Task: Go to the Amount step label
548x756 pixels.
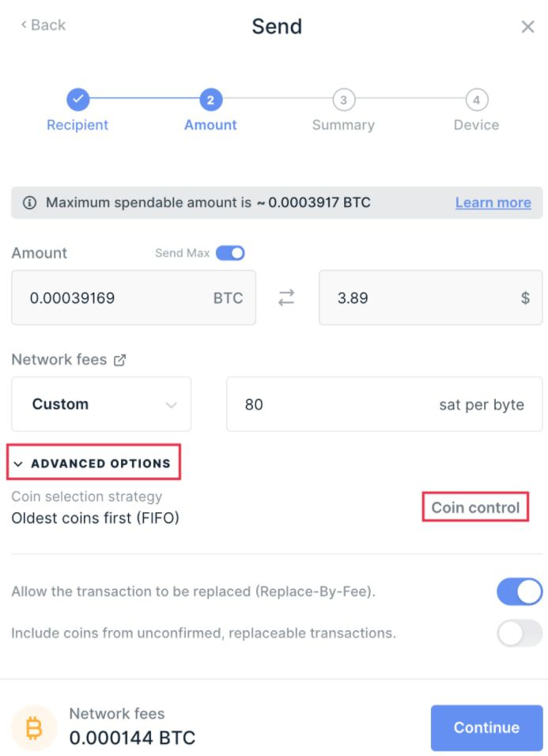Action: pos(210,125)
